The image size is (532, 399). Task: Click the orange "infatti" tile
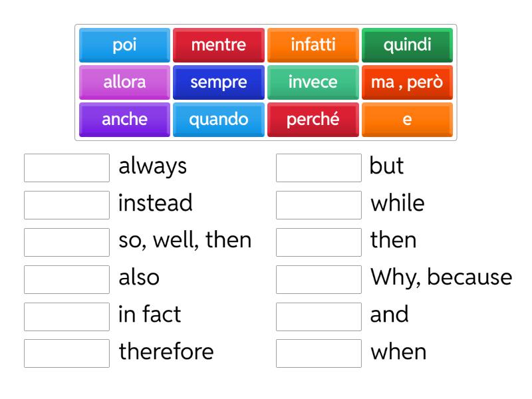coord(313,45)
